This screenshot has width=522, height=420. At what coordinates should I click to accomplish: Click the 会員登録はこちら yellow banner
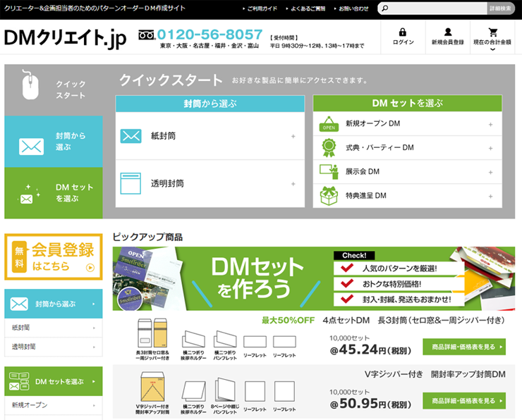pos(54,257)
